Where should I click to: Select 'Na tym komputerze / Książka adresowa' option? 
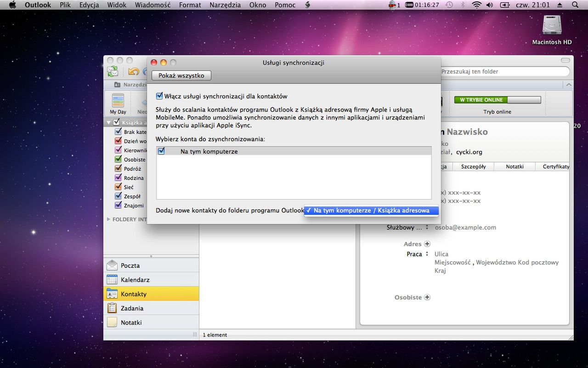coord(372,210)
